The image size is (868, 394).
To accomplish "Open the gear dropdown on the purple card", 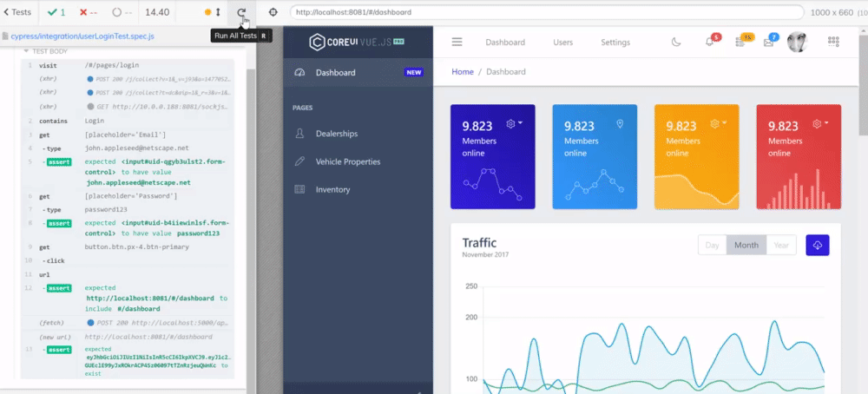I will (x=514, y=124).
